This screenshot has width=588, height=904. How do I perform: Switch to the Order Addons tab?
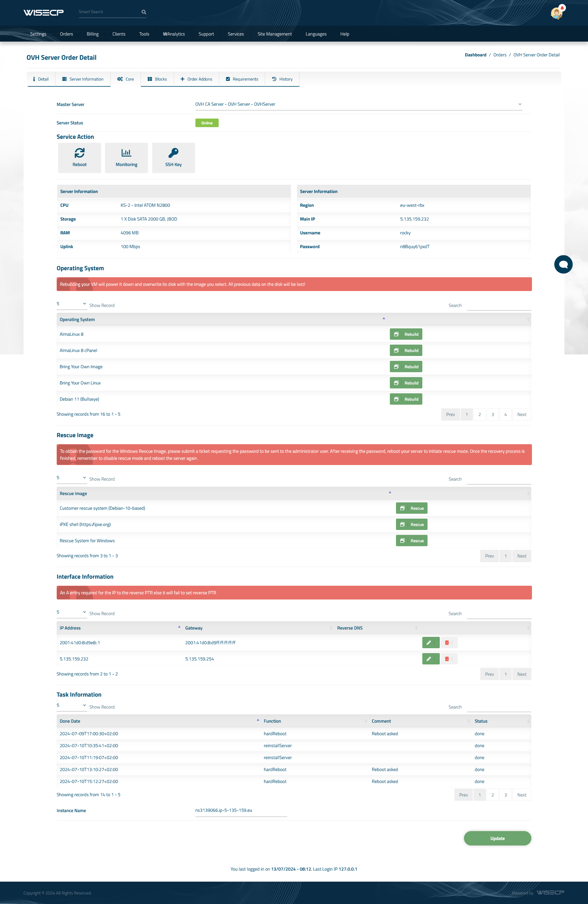coord(196,79)
